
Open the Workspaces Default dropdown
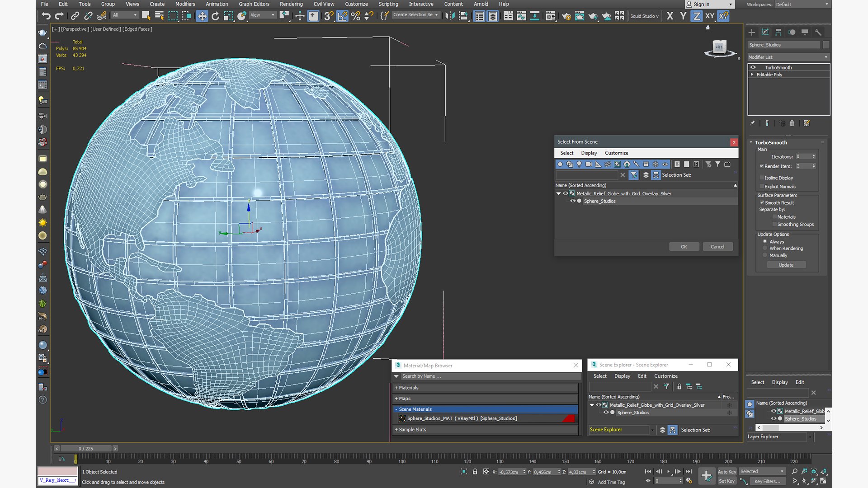pyautogui.click(x=802, y=5)
